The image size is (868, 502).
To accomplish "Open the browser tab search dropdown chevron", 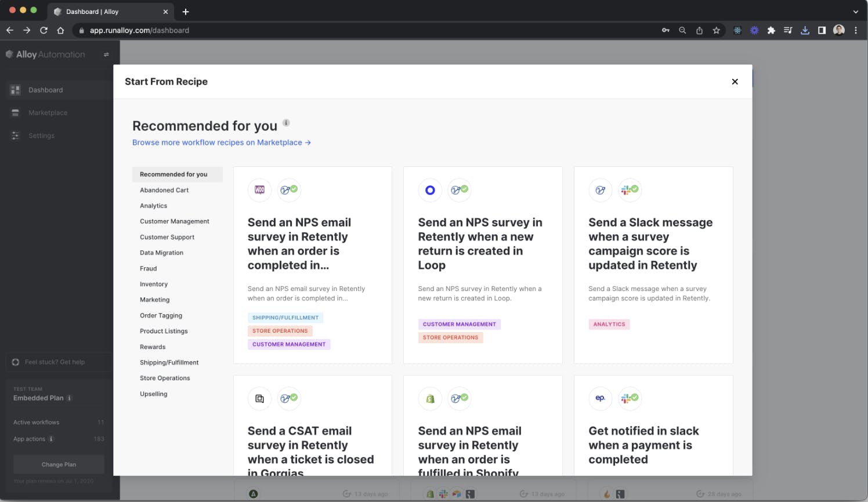I will (x=855, y=12).
